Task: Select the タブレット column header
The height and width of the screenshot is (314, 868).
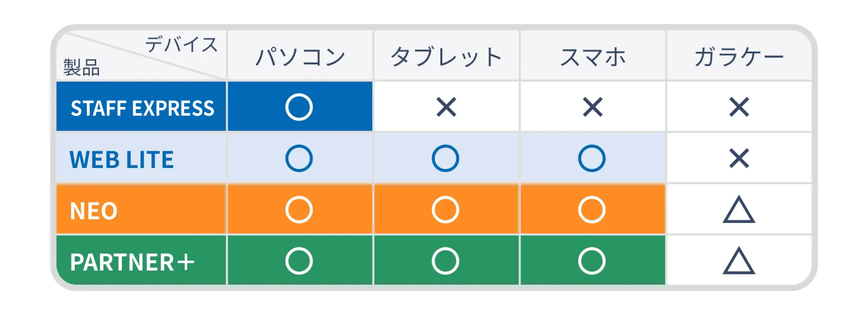Action: 446,56
